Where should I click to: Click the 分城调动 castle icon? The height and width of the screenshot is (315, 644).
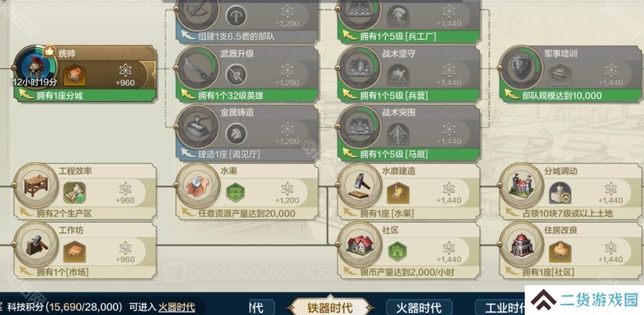tap(521, 185)
